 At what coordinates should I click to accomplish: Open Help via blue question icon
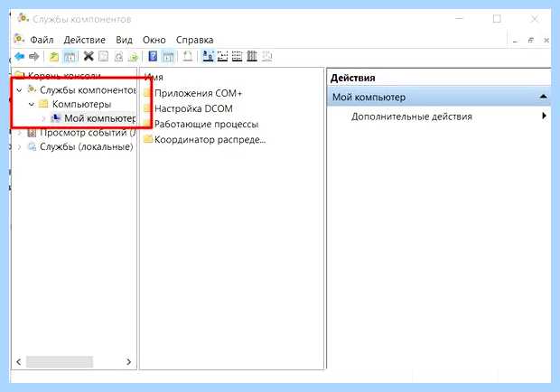[153, 56]
